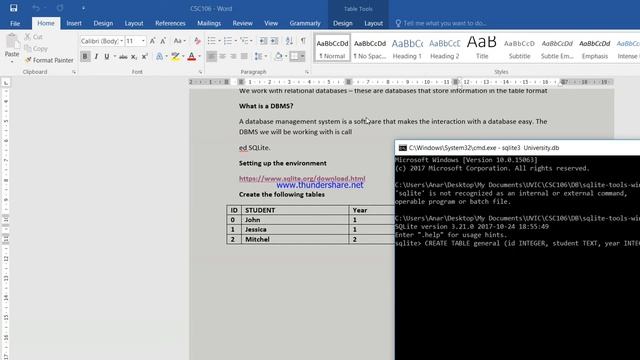Screen dimensions: 640x360
Task: Open the font color dropdown arrow
Action: coord(199,56)
